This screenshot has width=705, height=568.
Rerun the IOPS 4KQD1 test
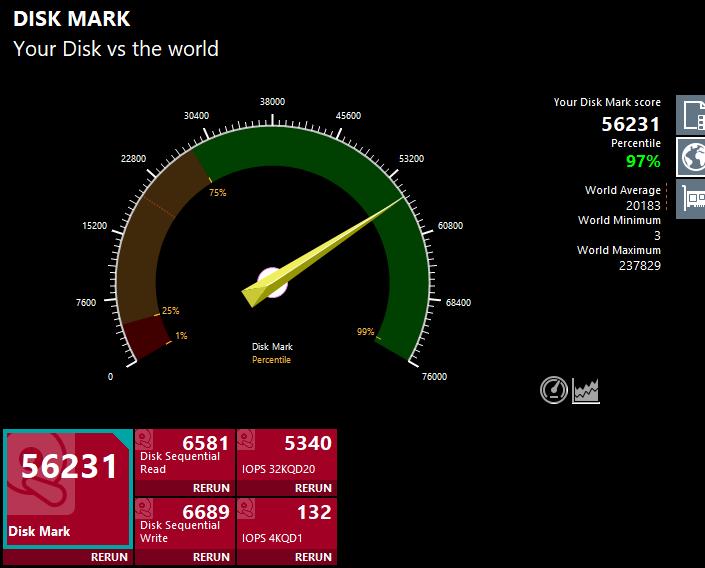tap(313, 557)
